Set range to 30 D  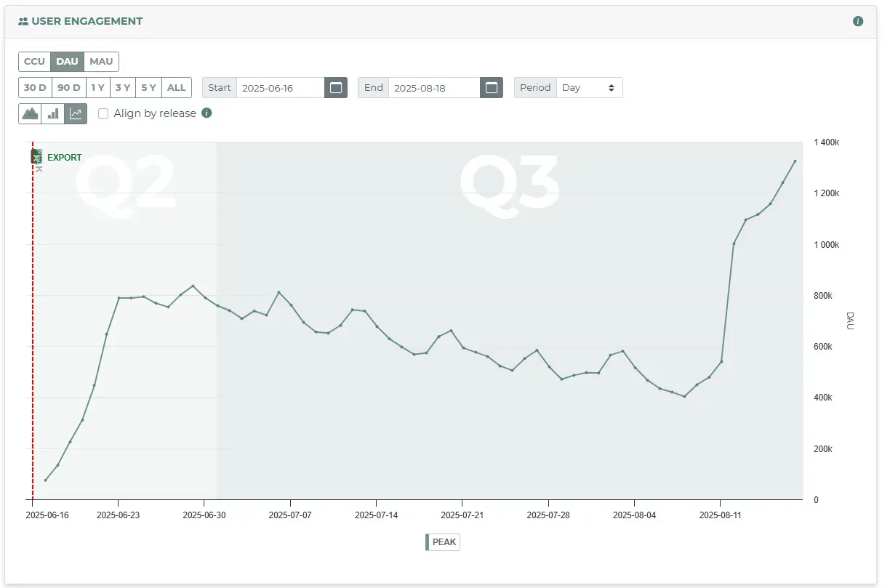(35, 88)
